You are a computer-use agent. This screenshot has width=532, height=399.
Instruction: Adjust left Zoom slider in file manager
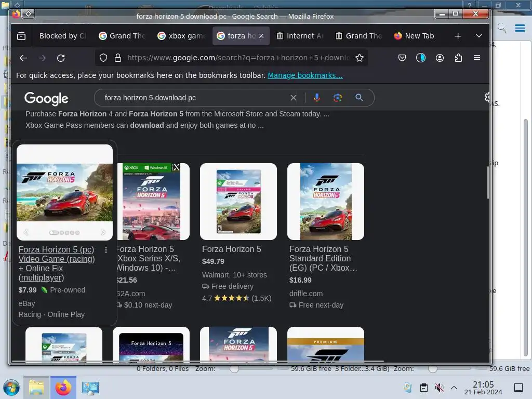(234, 369)
